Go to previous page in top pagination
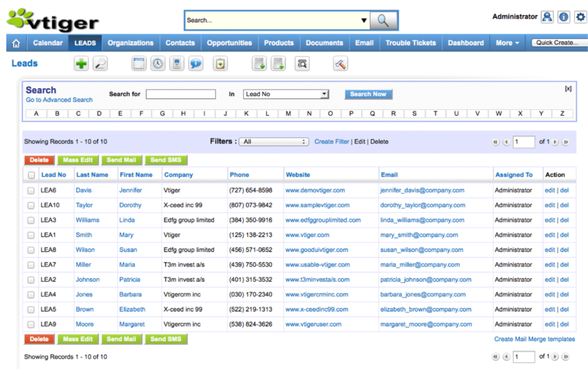The width and height of the screenshot is (588, 369). (x=506, y=142)
